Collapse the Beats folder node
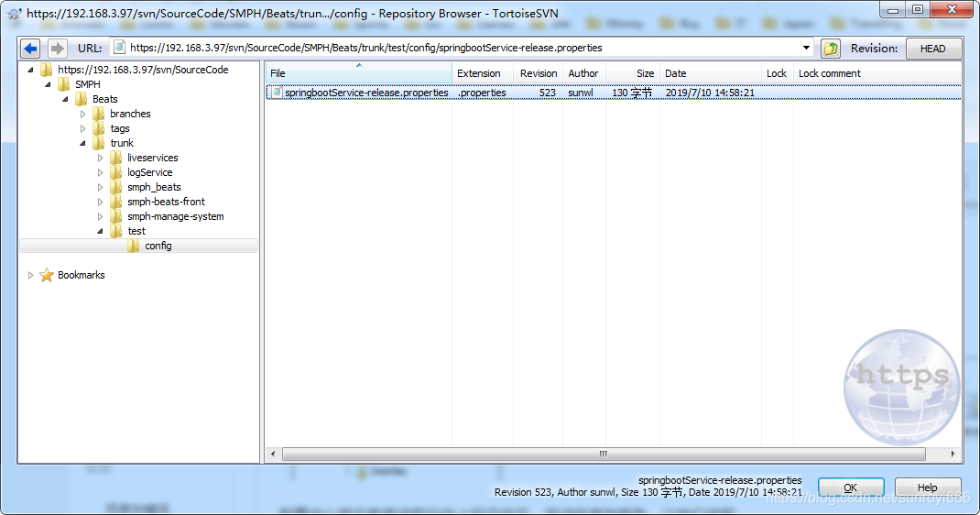Image resolution: width=980 pixels, height=515 pixels. pyautogui.click(x=65, y=99)
